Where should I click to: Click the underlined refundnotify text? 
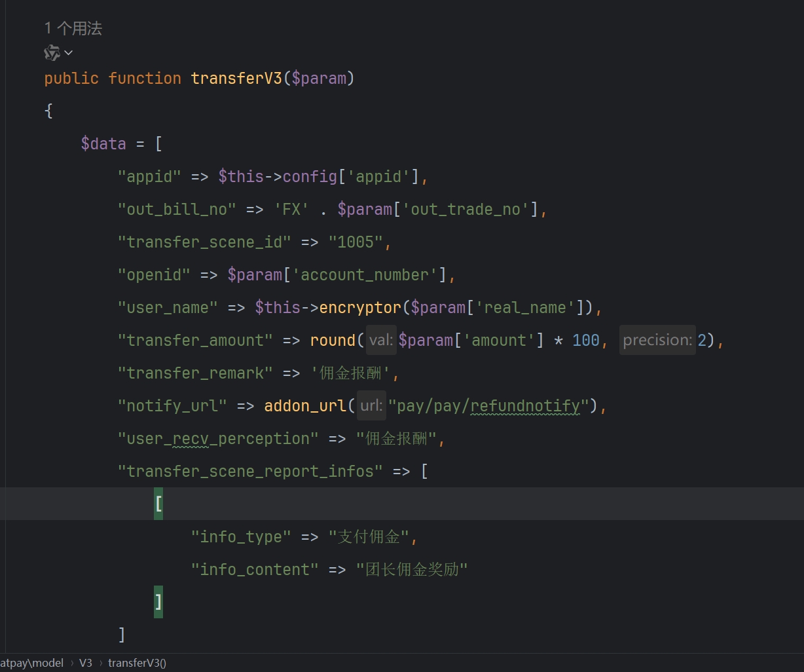(525, 406)
